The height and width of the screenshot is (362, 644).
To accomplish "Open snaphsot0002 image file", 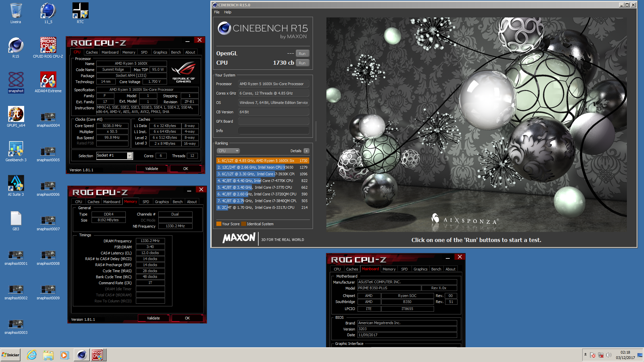I will tap(16, 292).
